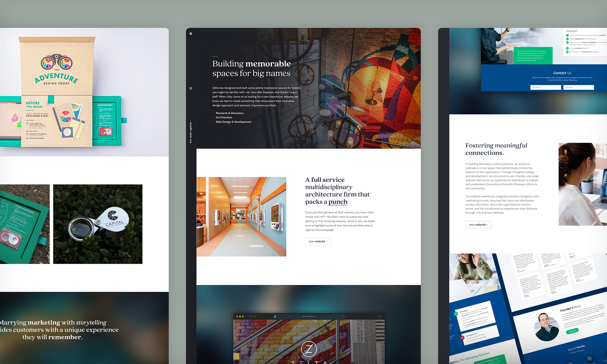
Task: Open the hamburger menu in the dark sidebar
Action: pyautogui.click(x=191, y=88)
